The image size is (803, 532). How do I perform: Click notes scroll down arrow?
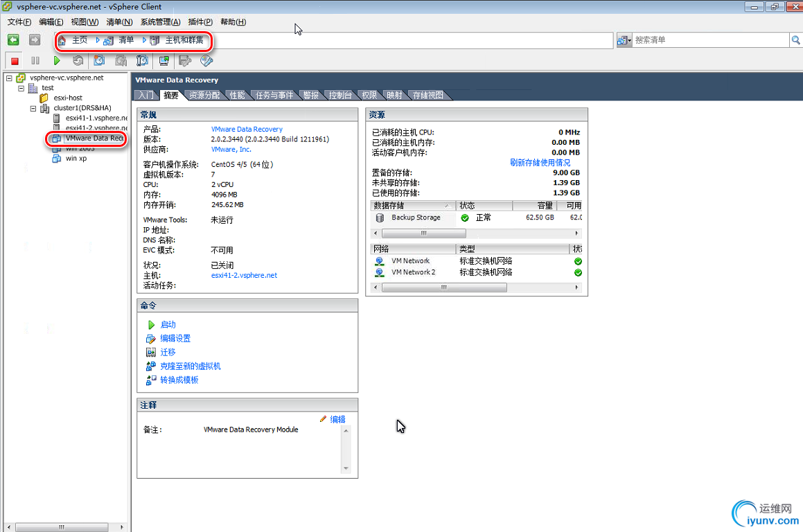click(x=346, y=468)
